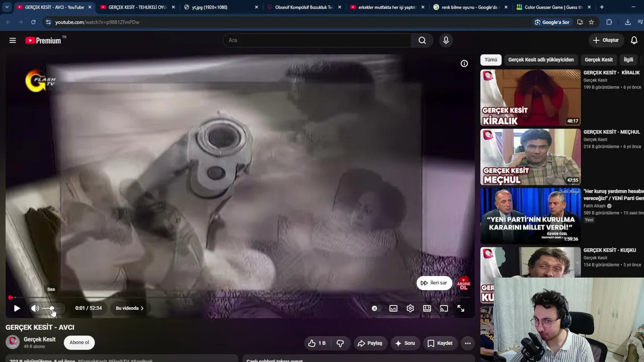Play the video
Image resolution: width=644 pixels, height=362 pixels.
17,308
